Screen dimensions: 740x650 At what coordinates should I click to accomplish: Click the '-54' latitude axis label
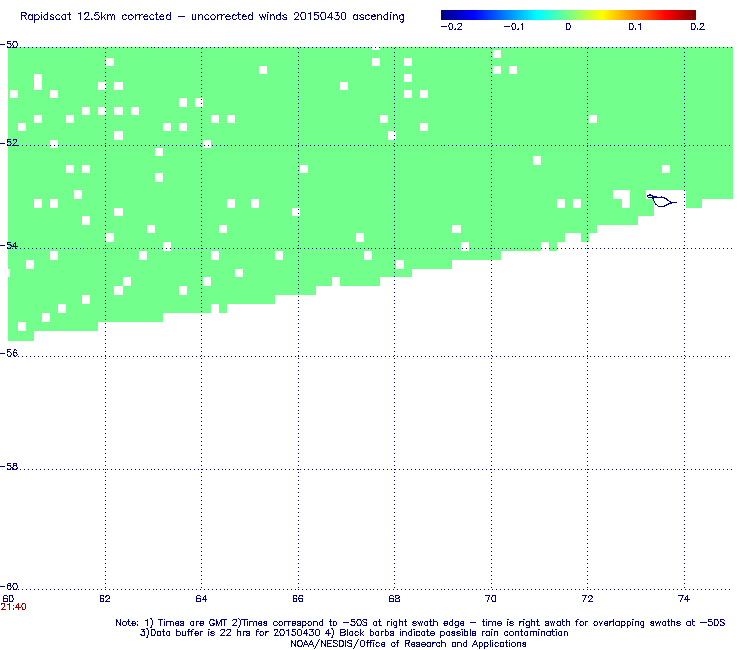point(9,245)
